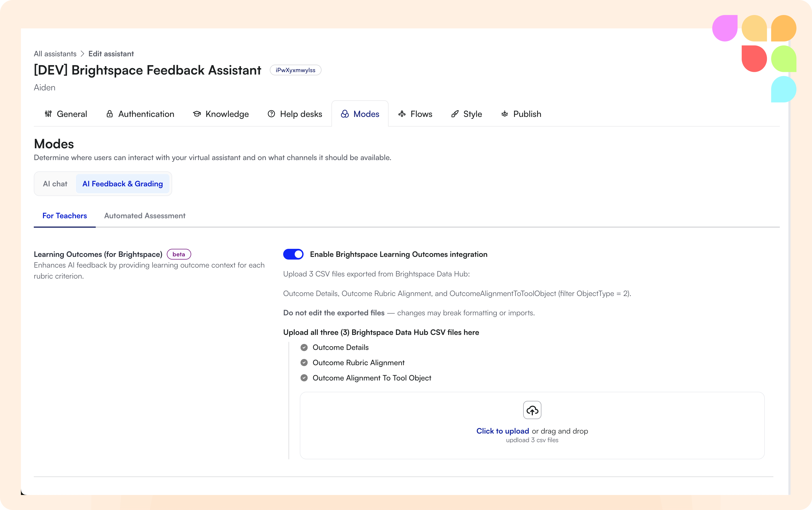Go back to All assistants link

(x=55, y=54)
